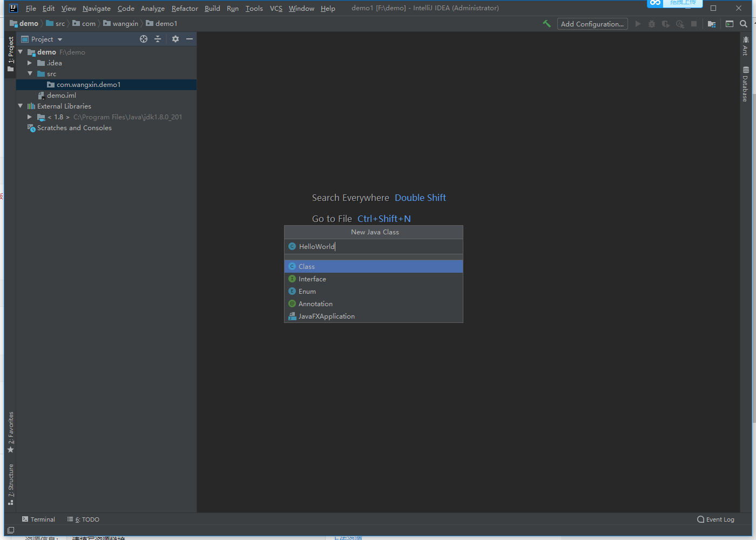Open the Structure tool window

point(11,485)
